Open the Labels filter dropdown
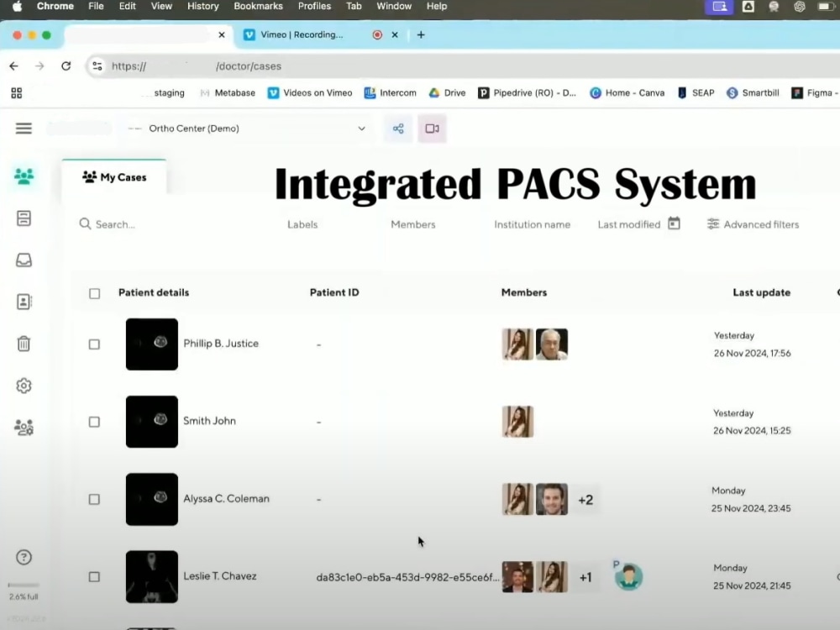The image size is (840, 630). pos(302,224)
